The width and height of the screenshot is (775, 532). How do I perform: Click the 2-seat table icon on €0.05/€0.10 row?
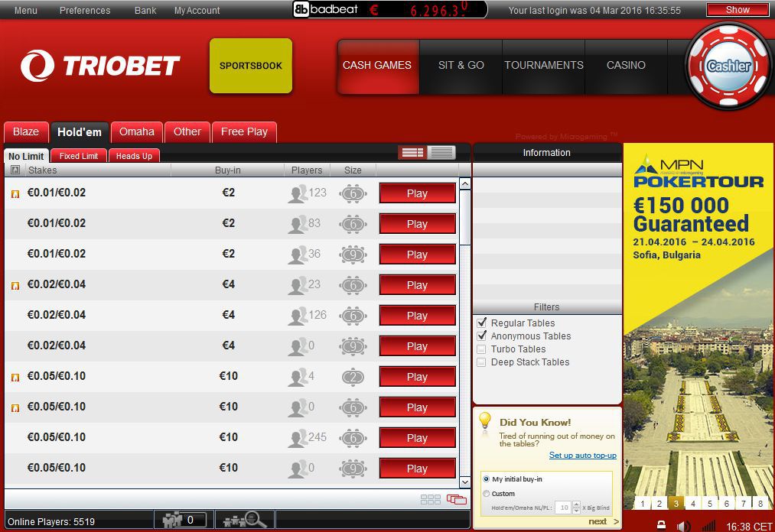[353, 378]
